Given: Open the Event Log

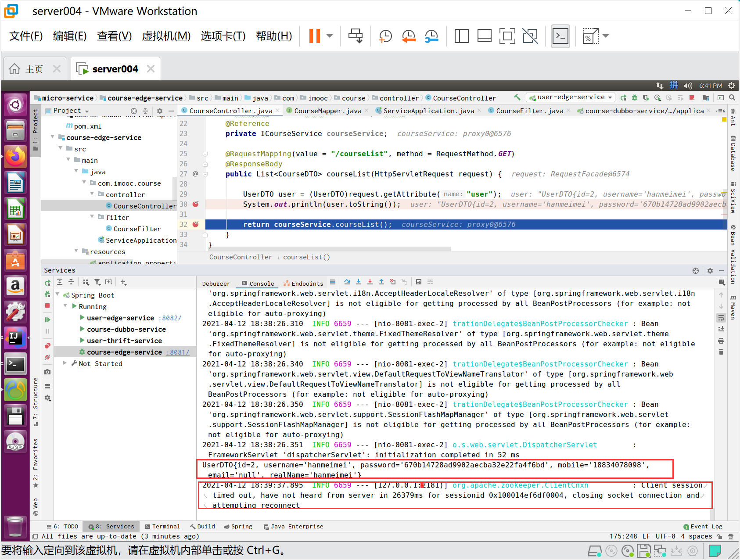Looking at the screenshot, I should tap(703, 526).
